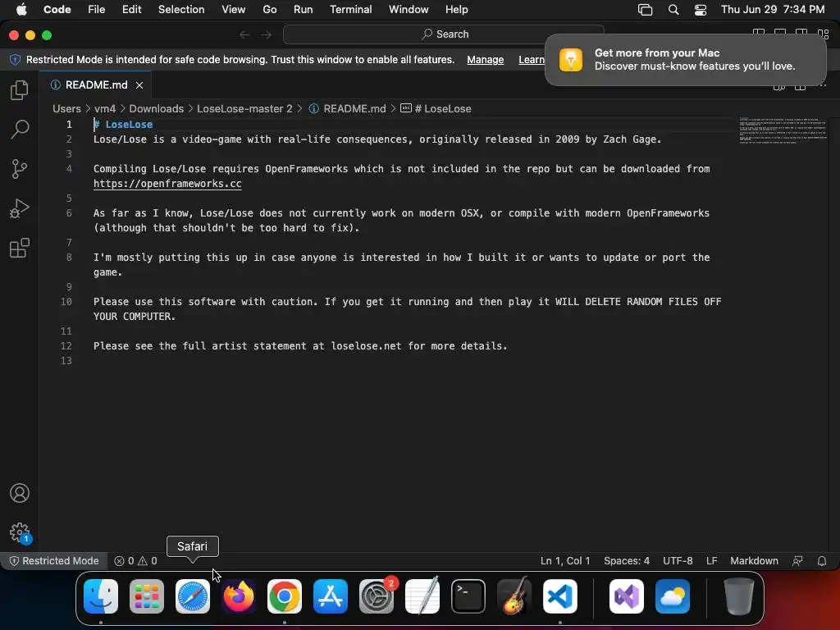The height and width of the screenshot is (630, 840).
Task: Open the Run and Debug view
Action: point(20,208)
